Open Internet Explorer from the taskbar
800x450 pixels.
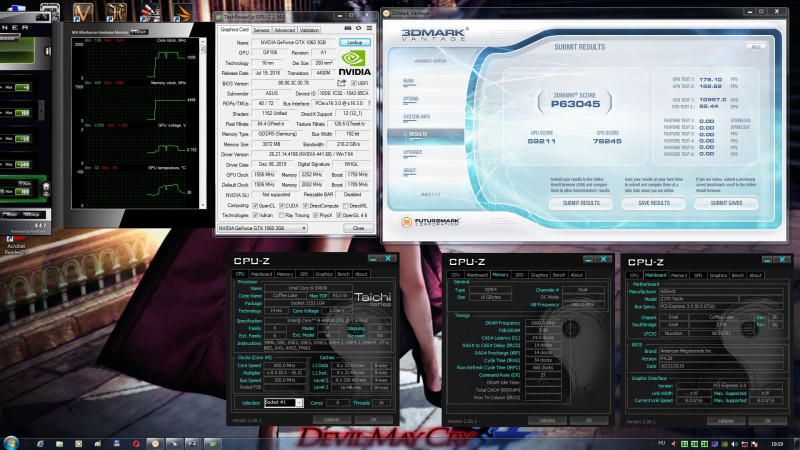click(40, 443)
